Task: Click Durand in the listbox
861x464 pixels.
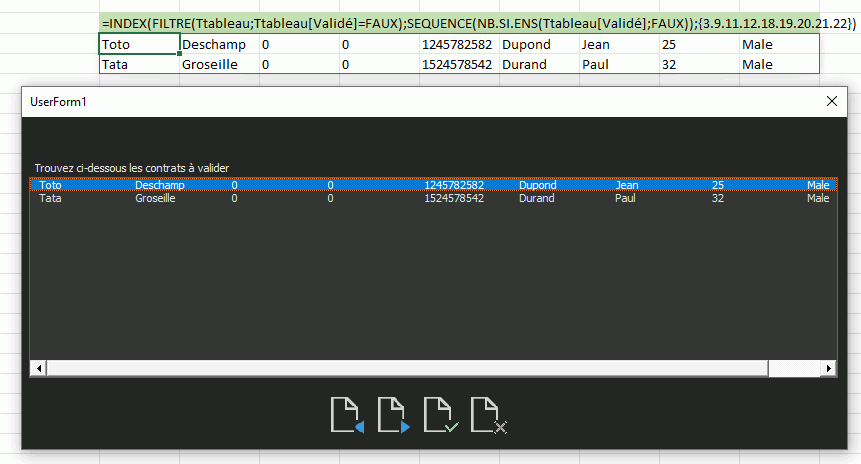Action: [x=536, y=198]
